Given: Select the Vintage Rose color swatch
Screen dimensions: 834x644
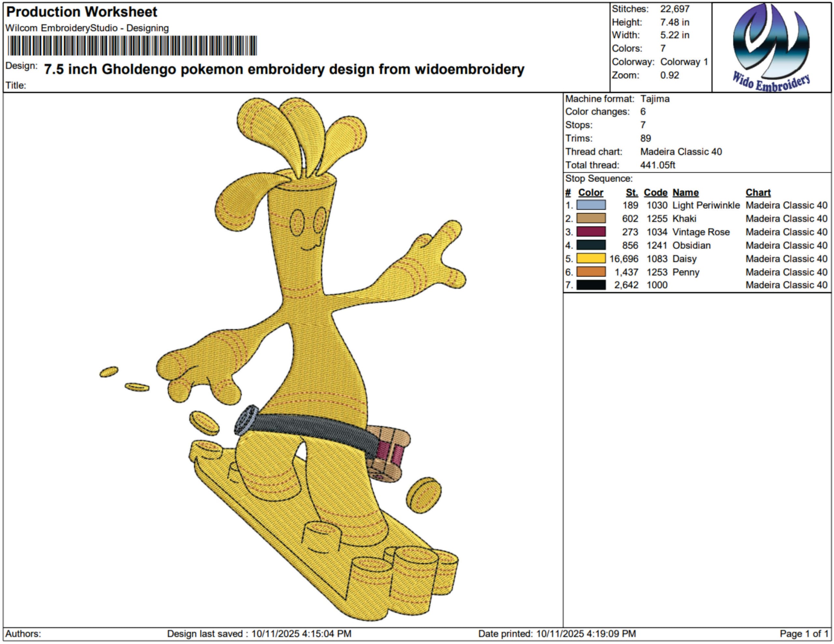Looking at the screenshot, I should click(x=591, y=232).
